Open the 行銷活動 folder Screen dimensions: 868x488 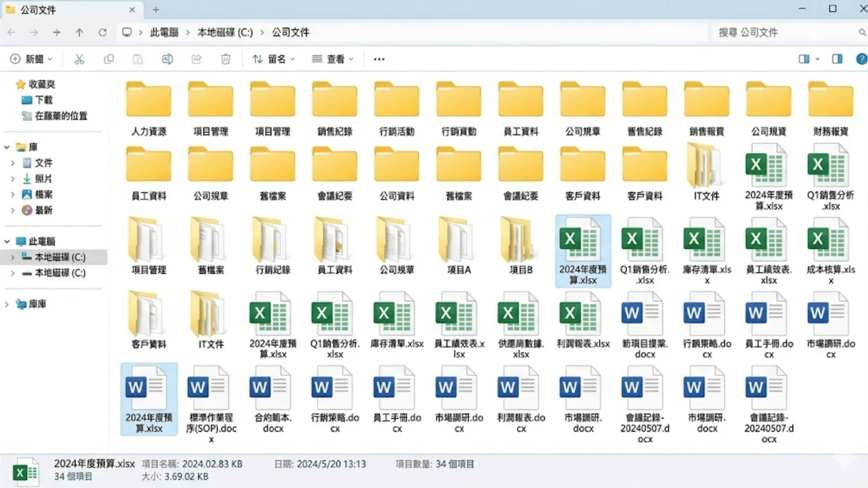coord(397,109)
